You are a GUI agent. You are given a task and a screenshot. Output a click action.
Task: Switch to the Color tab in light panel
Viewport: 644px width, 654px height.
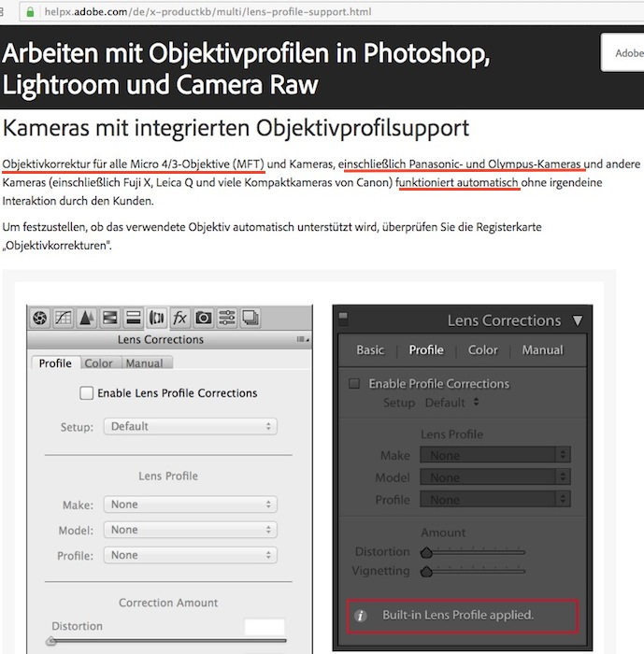pos(98,363)
